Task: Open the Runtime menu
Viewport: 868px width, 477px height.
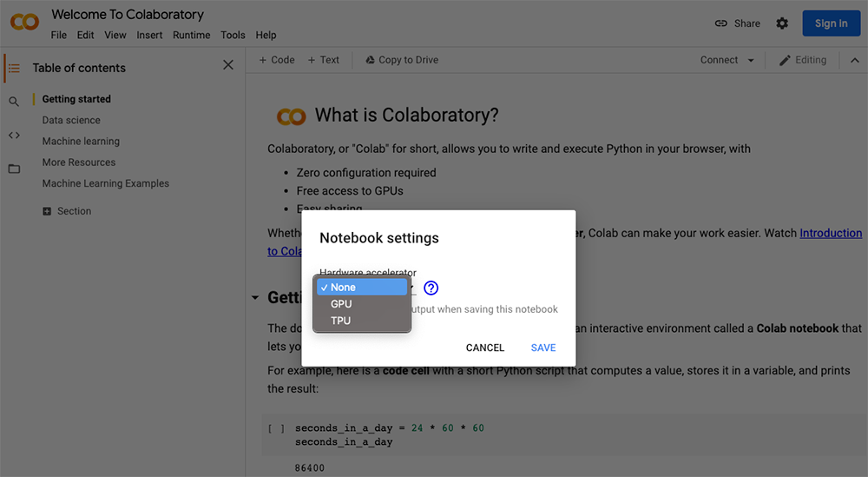Action: click(x=192, y=35)
